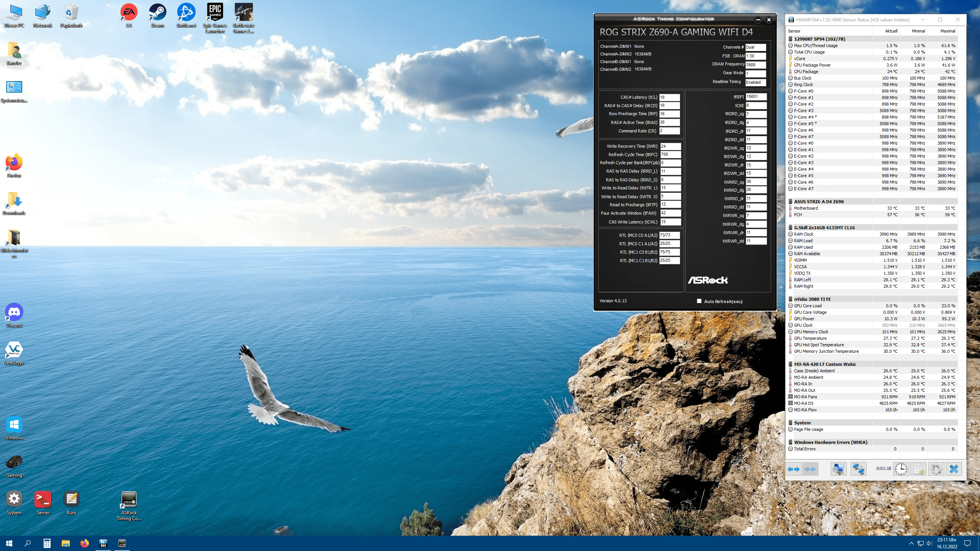Image resolution: width=980 pixels, height=551 pixels.
Task: Open HWiNFO remote network monitors icon
Action: (x=858, y=469)
